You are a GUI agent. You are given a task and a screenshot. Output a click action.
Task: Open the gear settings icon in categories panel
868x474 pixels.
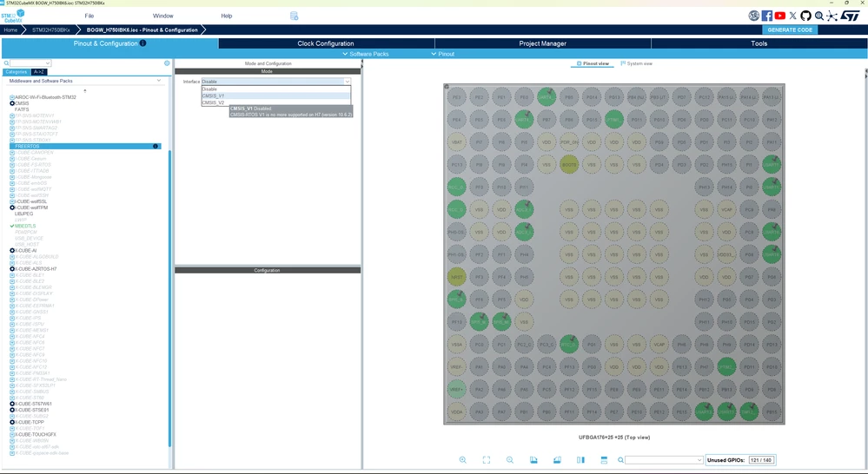tap(167, 63)
